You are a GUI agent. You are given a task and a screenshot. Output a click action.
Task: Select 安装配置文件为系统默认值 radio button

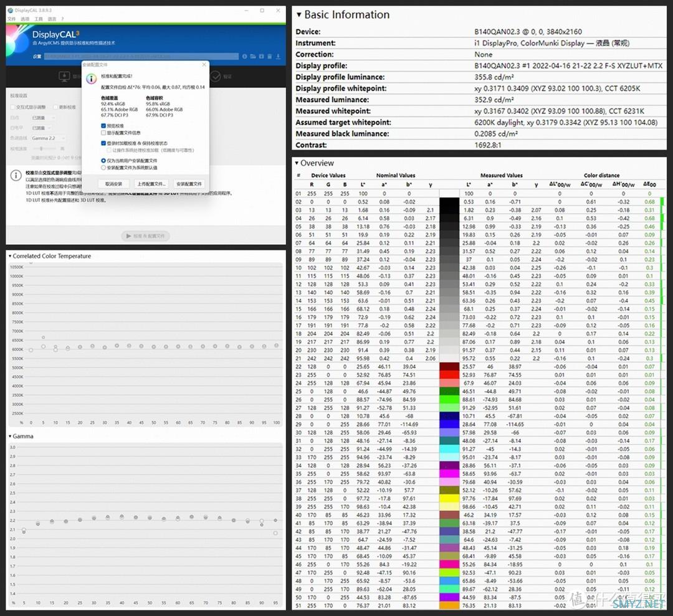(x=103, y=168)
